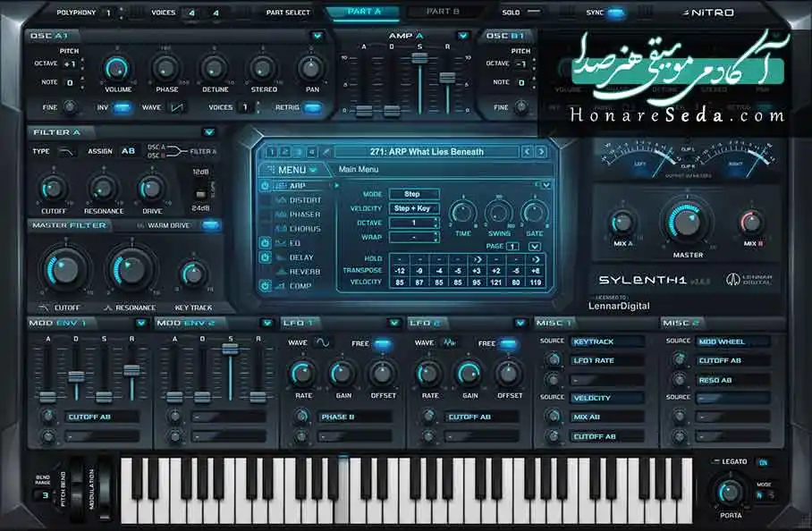The width and height of the screenshot is (812, 531).
Task: Toggle the COMP power button
Action: click(x=265, y=286)
